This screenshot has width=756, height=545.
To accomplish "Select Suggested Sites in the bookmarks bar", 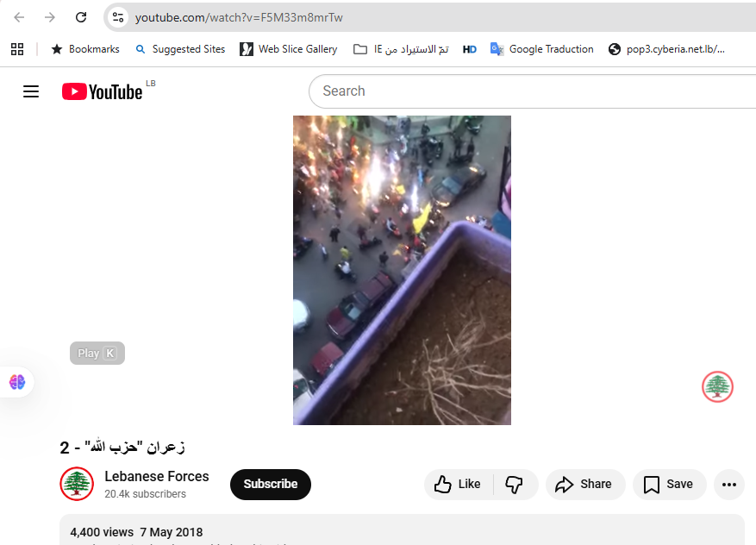I will pos(180,49).
